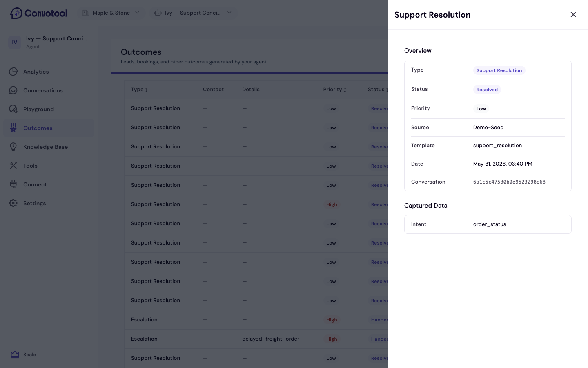
Task: Open Knowledge Base via its lightbulb icon
Action: 13,147
